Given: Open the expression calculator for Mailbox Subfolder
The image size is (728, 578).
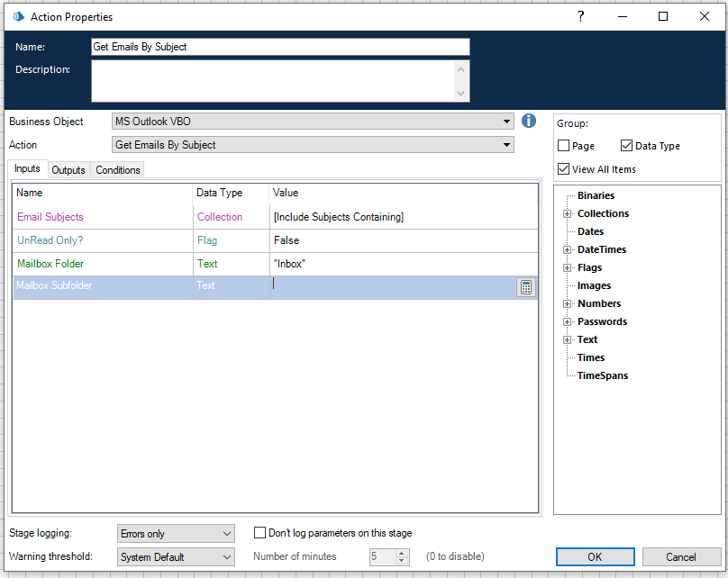Looking at the screenshot, I should (x=526, y=287).
